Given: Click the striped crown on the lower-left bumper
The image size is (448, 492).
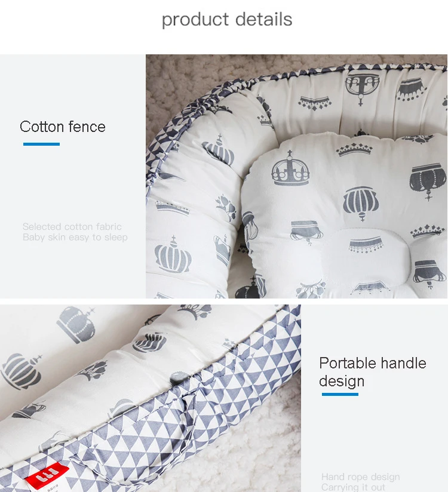Looking at the screenshot, I should (173, 254).
